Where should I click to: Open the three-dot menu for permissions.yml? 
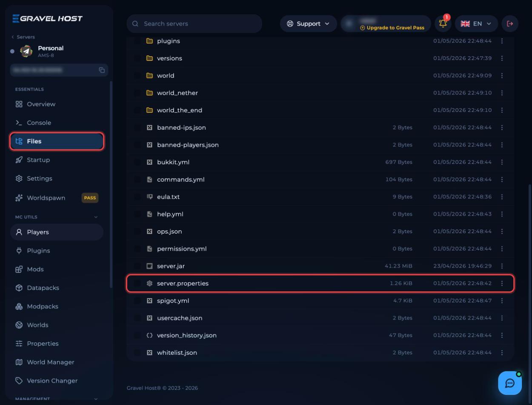coord(502,249)
